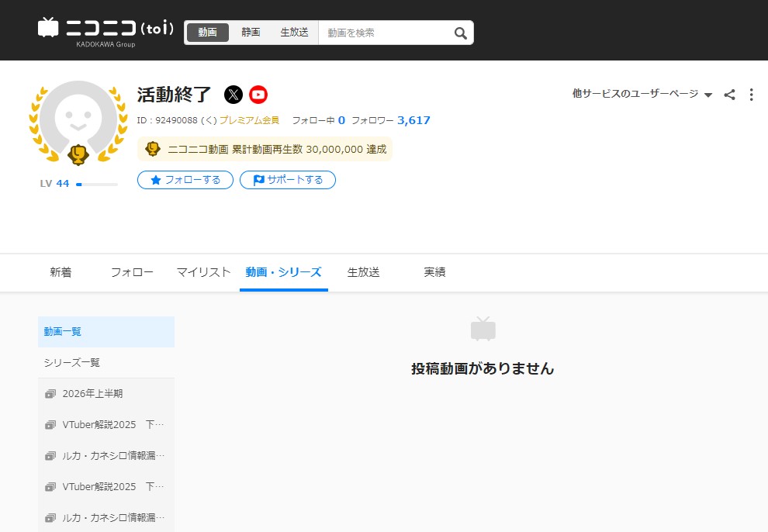Image resolution: width=768 pixels, height=532 pixels.
Task: Click the サポートする button
Action: point(288,180)
